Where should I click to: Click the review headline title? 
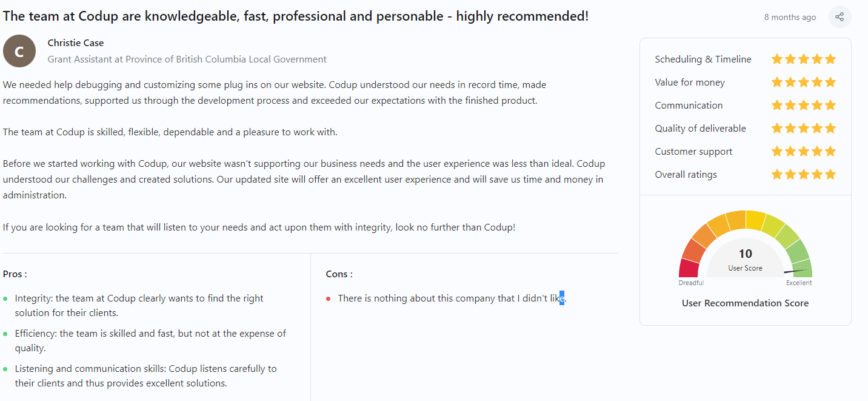point(296,16)
